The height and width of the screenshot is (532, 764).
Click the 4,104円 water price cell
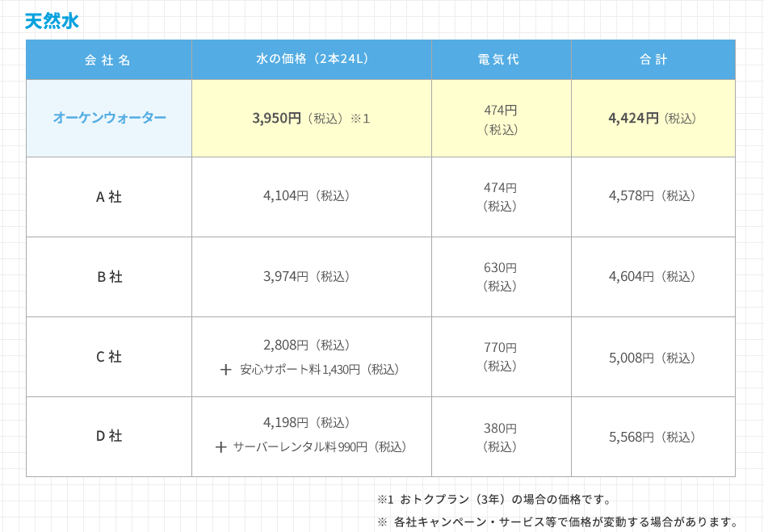(x=312, y=197)
